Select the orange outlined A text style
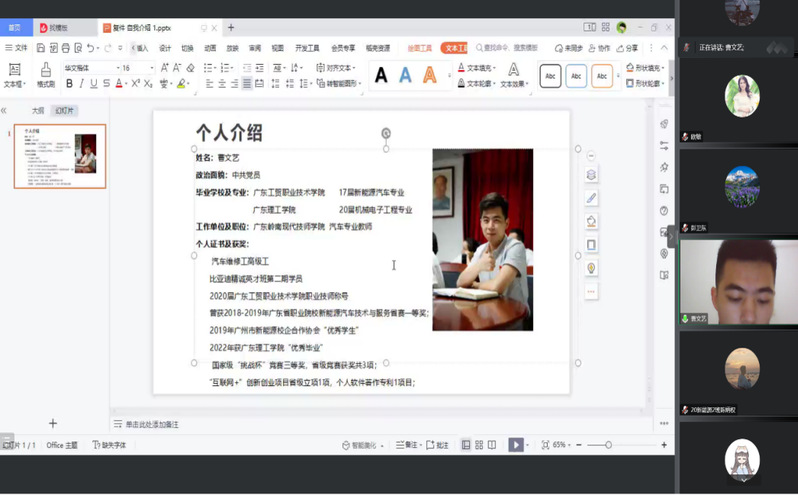Image resolution: width=798 pixels, height=495 pixels. tap(430, 75)
